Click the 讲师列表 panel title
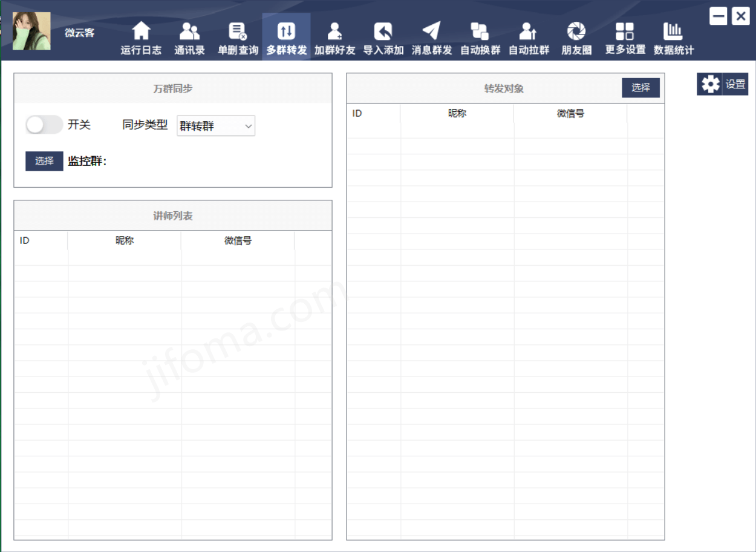The width and height of the screenshot is (756, 552). pos(173,215)
